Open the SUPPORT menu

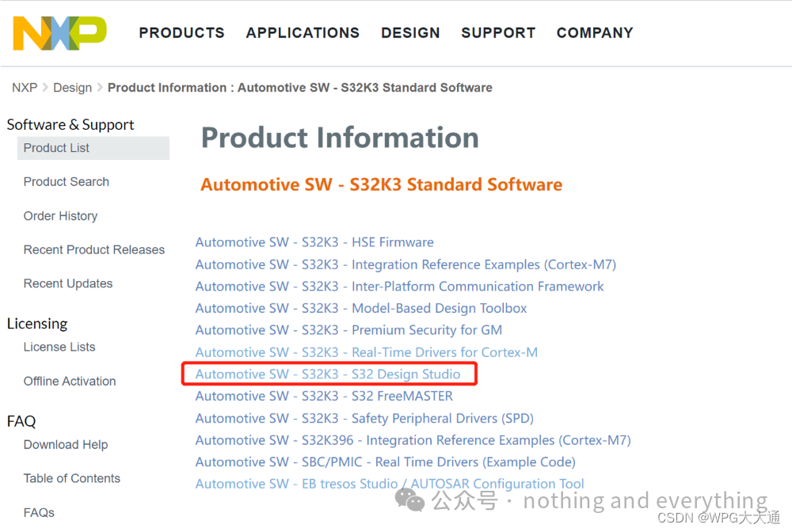(x=498, y=32)
